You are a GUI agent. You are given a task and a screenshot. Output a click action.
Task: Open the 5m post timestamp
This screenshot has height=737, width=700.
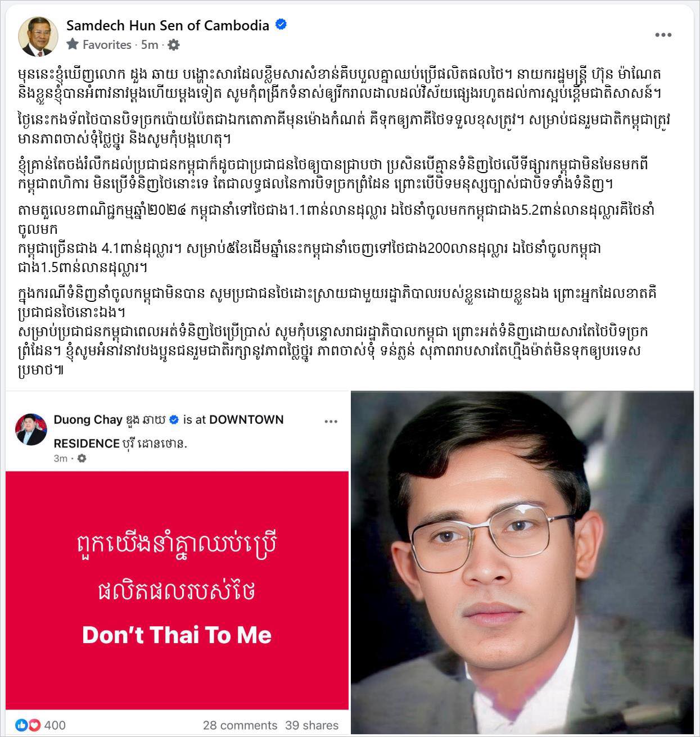pos(150,44)
